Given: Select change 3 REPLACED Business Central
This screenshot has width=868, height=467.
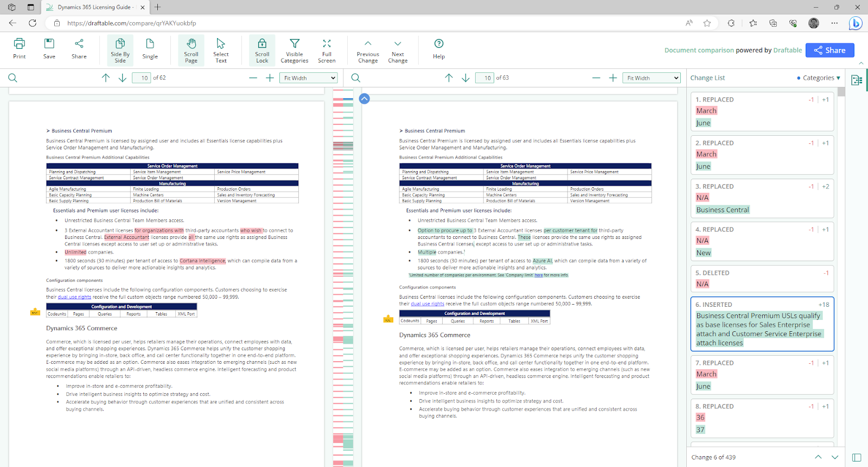Looking at the screenshot, I should click(762, 198).
